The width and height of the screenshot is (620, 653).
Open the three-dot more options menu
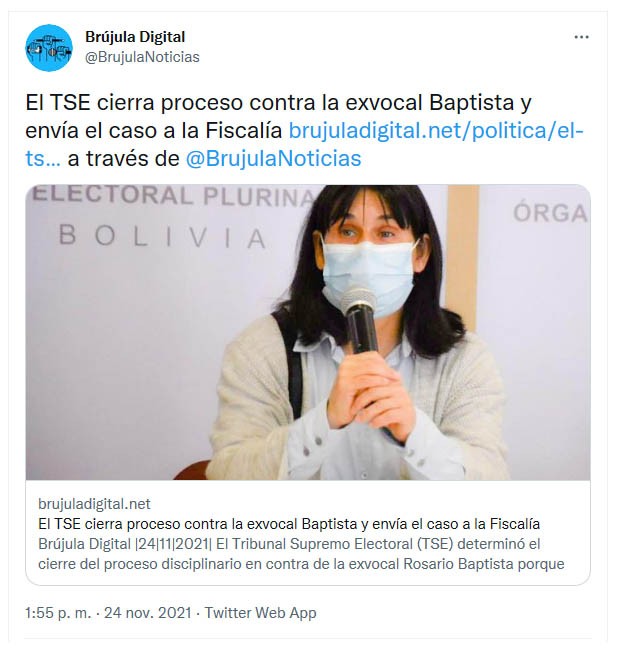pos(581,37)
